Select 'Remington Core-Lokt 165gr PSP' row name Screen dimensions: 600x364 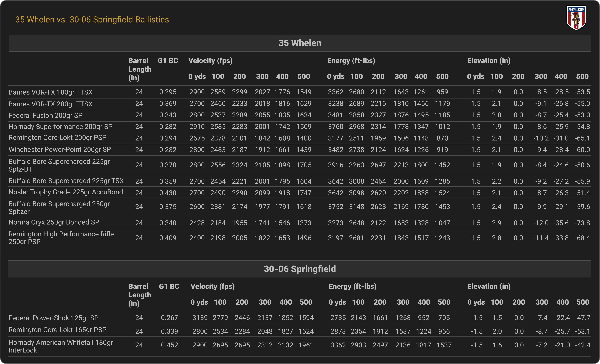57,330
